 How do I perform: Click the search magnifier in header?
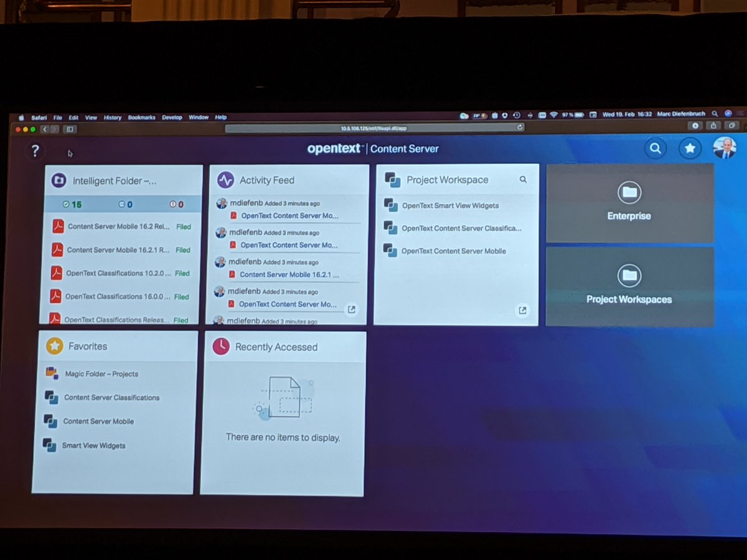[655, 148]
